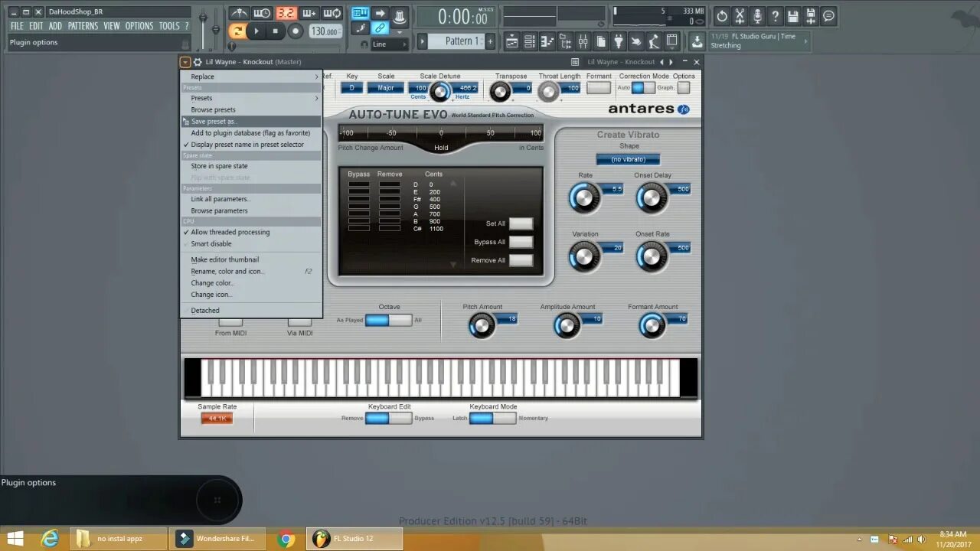Image resolution: width=980 pixels, height=551 pixels.
Task: Click the Scale Detune knob
Action: 439,93
